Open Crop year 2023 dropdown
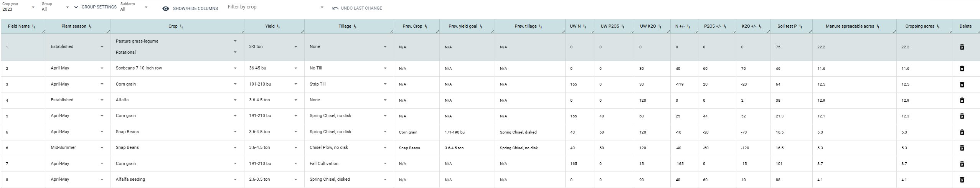This screenshot has width=980, height=188. [x=18, y=7]
